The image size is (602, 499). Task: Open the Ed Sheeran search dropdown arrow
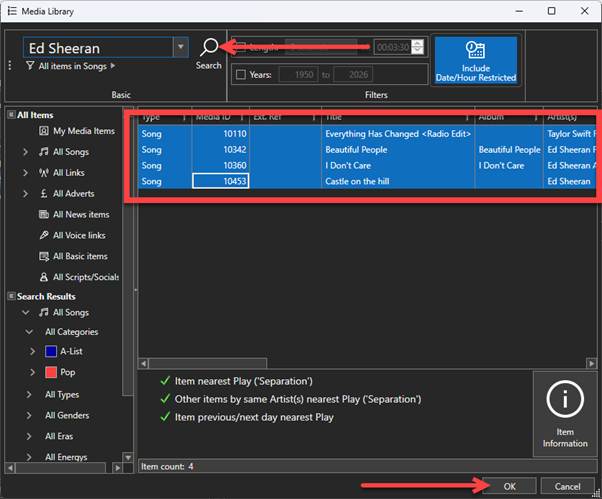point(180,47)
